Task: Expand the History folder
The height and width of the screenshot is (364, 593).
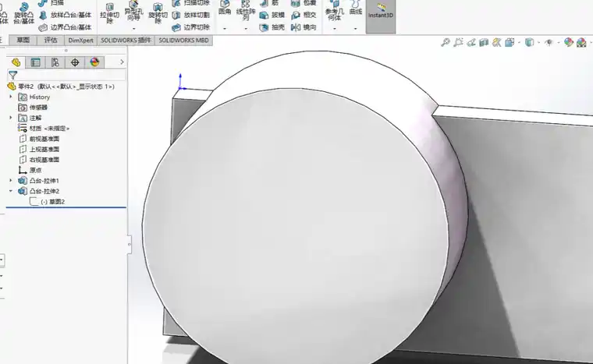Action: tap(11, 97)
